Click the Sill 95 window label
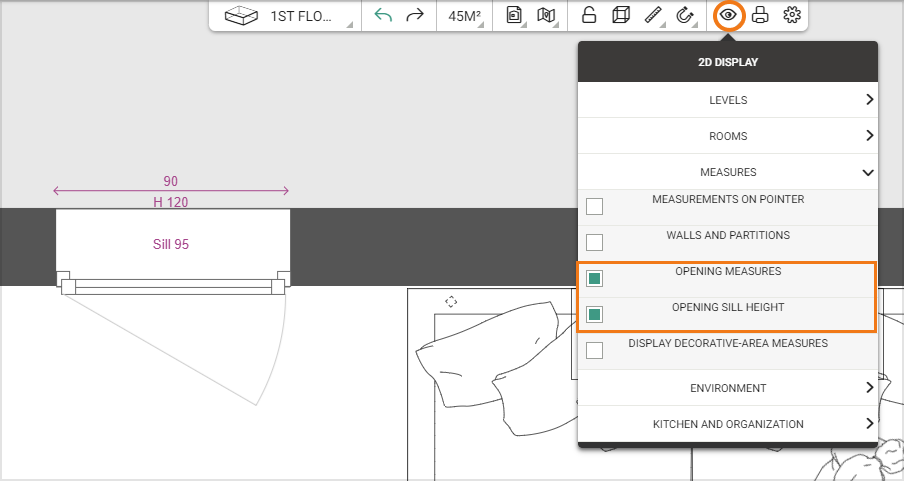The height and width of the screenshot is (481, 904). [171, 244]
